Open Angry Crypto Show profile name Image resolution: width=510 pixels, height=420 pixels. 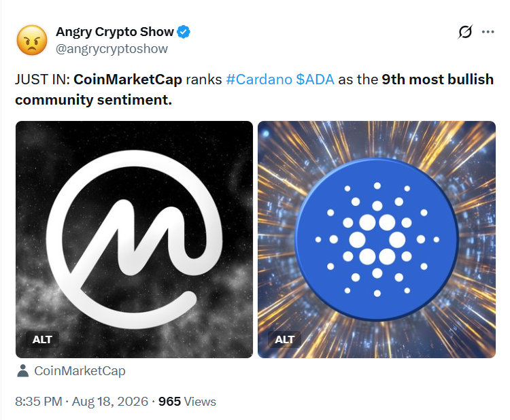coord(115,32)
